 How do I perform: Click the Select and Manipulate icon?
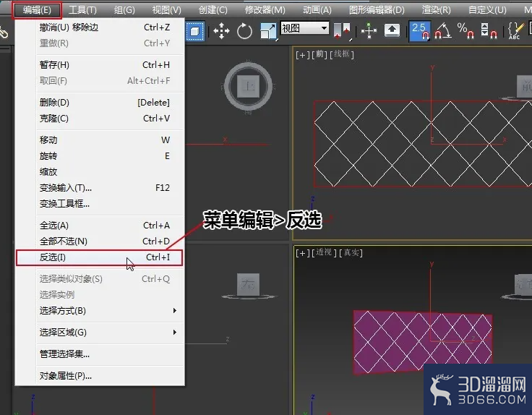[x=369, y=31]
